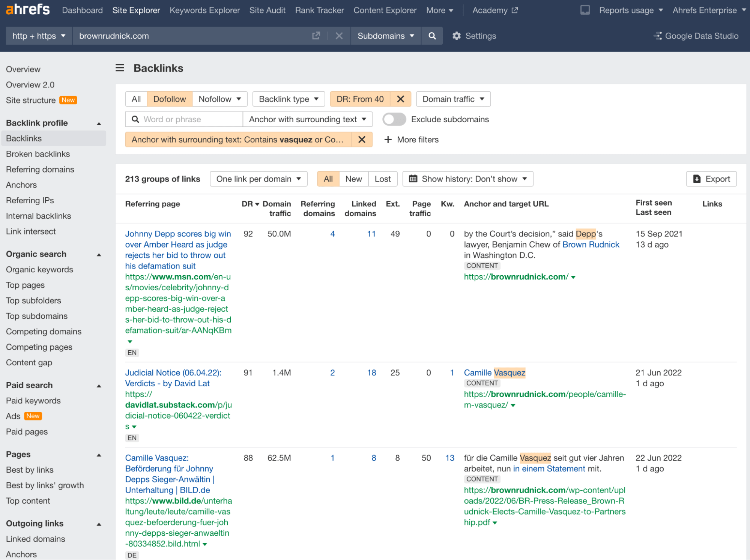Switch links view to Lost
This screenshot has width=750, height=560.
pos(382,179)
